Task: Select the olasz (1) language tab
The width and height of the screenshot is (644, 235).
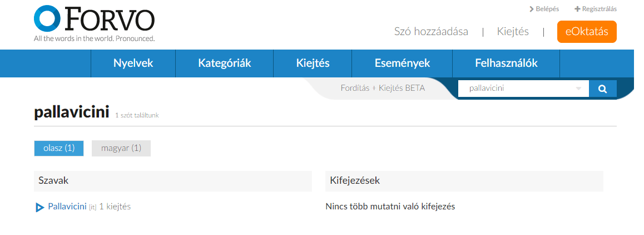Action: click(59, 148)
